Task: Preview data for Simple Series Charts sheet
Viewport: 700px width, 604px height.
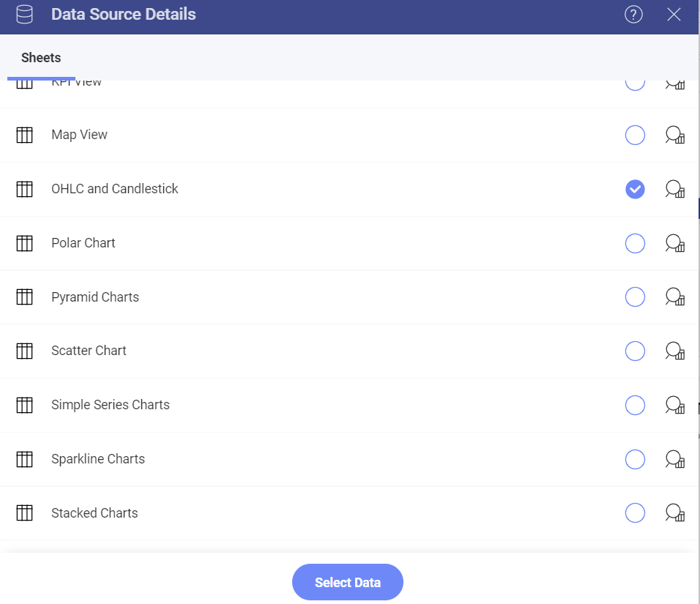Action: (x=674, y=406)
